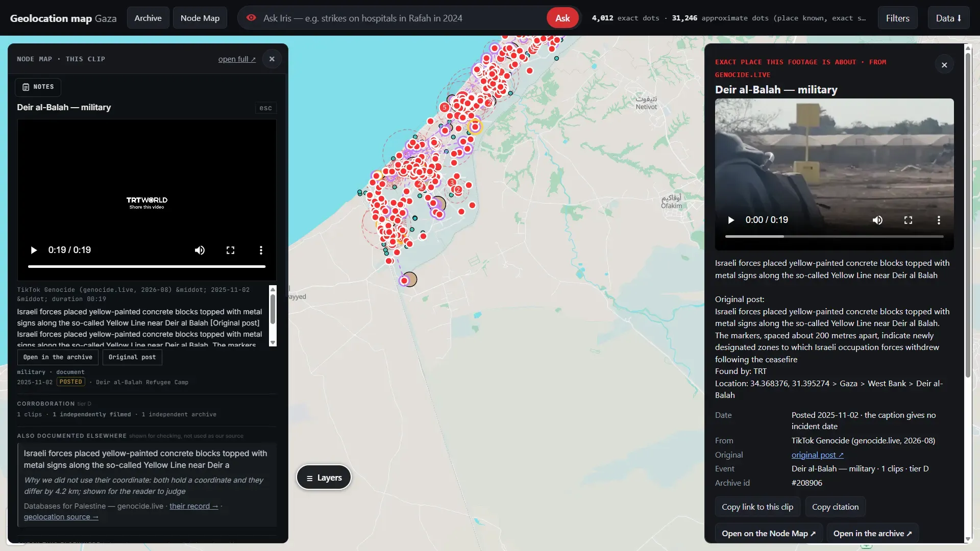Open the full node map link
This screenshot has height=551, width=980.
tap(237, 59)
